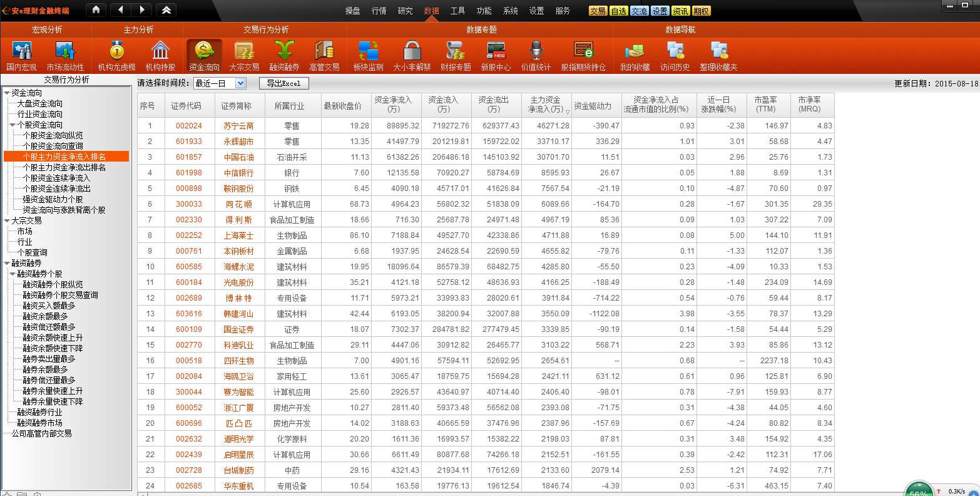Open 融资融券 icon
980x496 pixels.
tap(284, 56)
